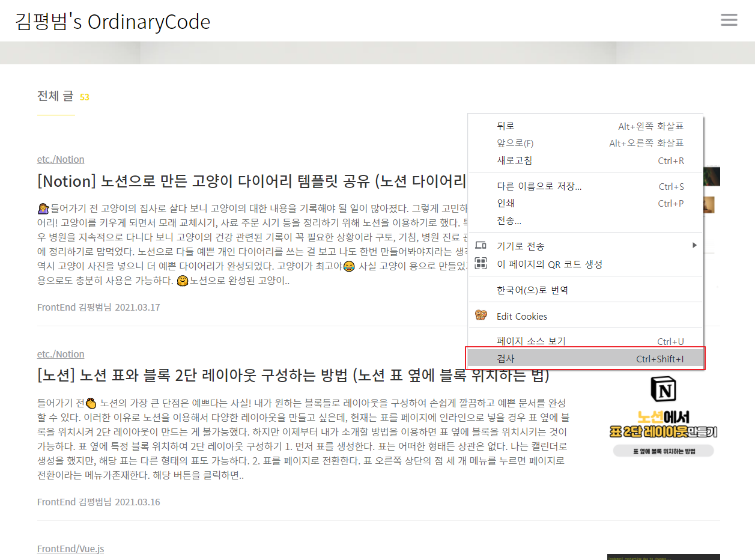Choose 새로고침 menu entry
755x560 pixels.
(586, 160)
